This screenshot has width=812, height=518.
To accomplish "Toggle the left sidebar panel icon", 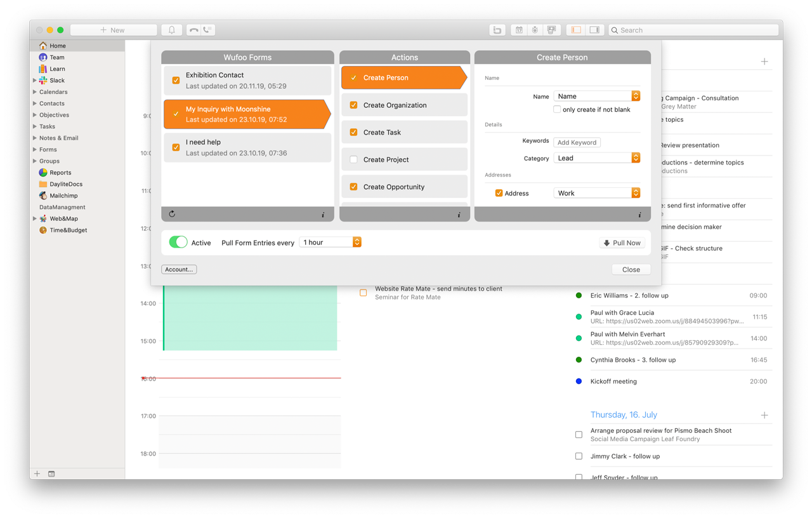I will tap(576, 30).
